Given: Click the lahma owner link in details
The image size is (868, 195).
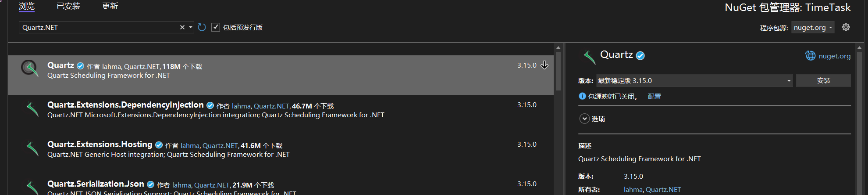Looking at the screenshot, I should (633, 189).
